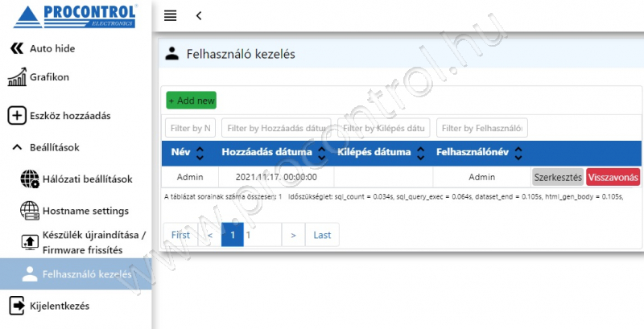This screenshot has height=329, width=644.
Task: Select Felhasználó kezelés menu item
Action: pos(75,273)
